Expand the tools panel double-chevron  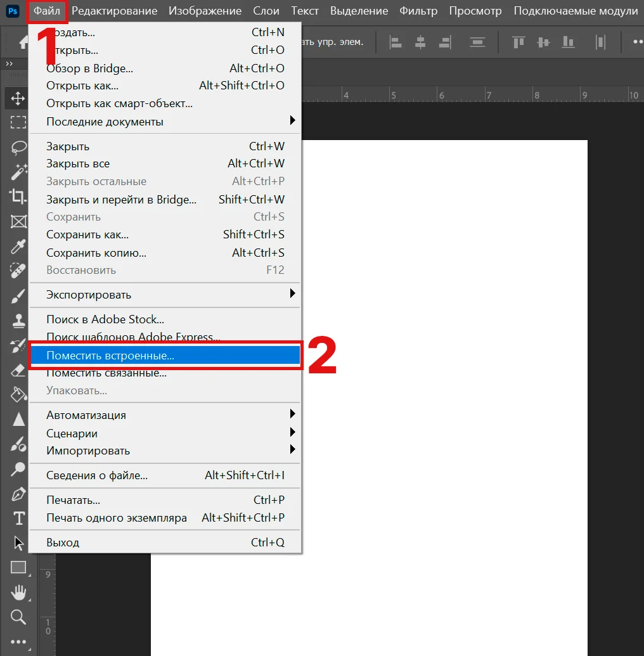pyautogui.click(x=10, y=63)
